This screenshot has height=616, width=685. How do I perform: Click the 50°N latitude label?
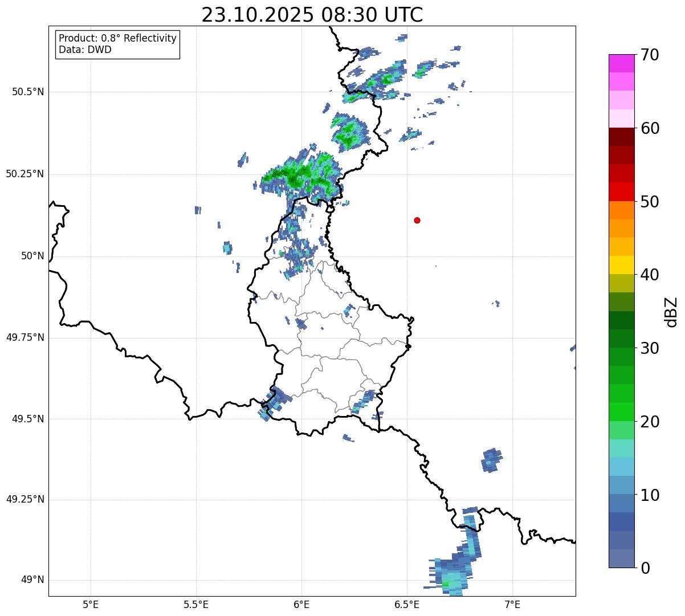tap(32, 256)
